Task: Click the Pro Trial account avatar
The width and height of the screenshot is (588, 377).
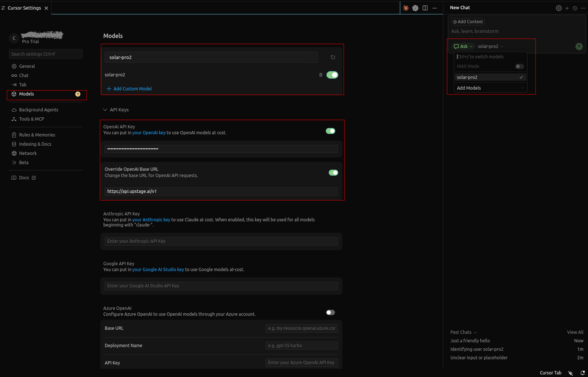Action: (14, 38)
